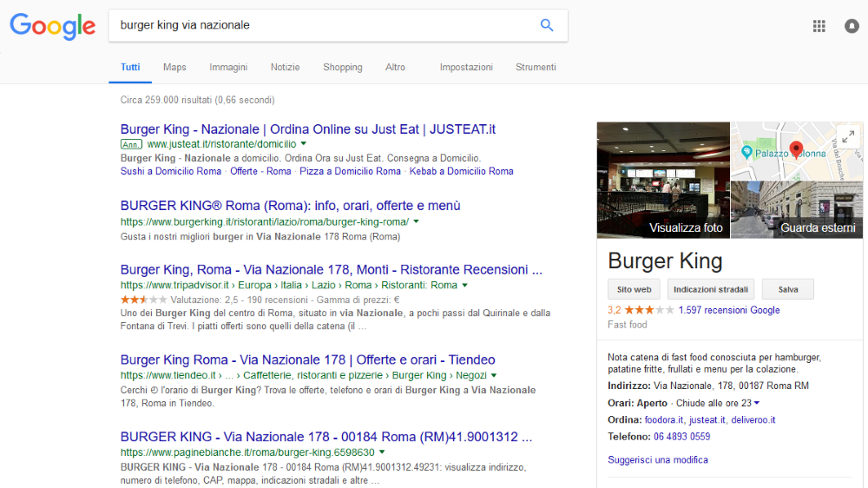Open dropdown arrow beside tripadvisor.it URL
The height and width of the screenshot is (488, 868).
[465, 286]
